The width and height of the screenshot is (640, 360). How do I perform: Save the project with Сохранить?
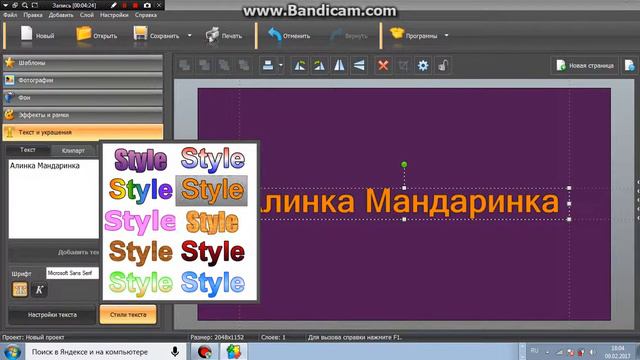point(157,35)
